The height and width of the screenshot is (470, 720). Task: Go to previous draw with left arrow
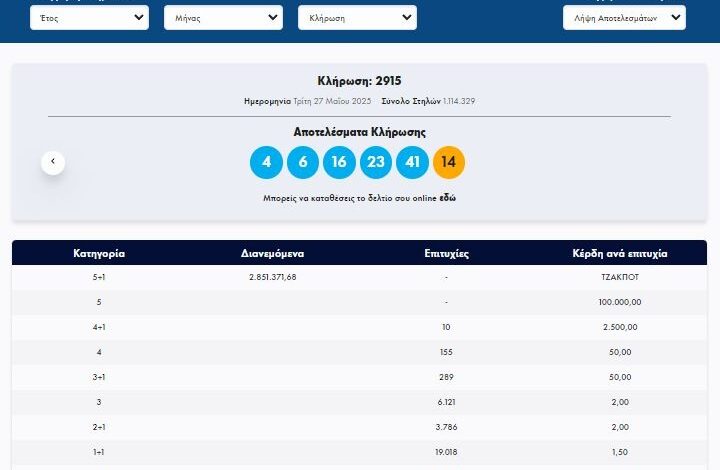53,161
